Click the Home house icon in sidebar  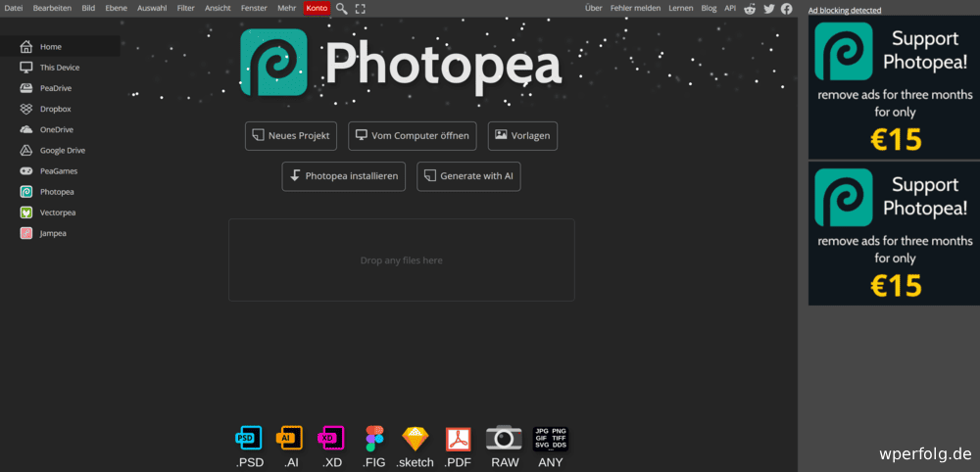pos(26,47)
